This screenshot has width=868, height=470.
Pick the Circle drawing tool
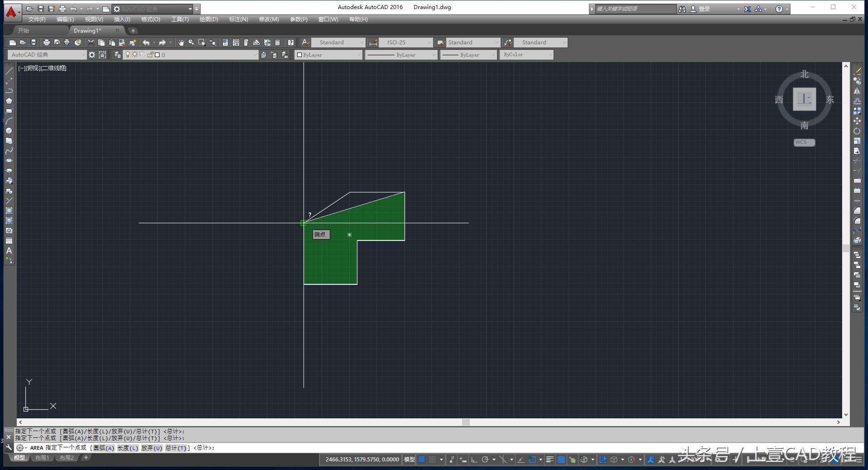point(9,131)
